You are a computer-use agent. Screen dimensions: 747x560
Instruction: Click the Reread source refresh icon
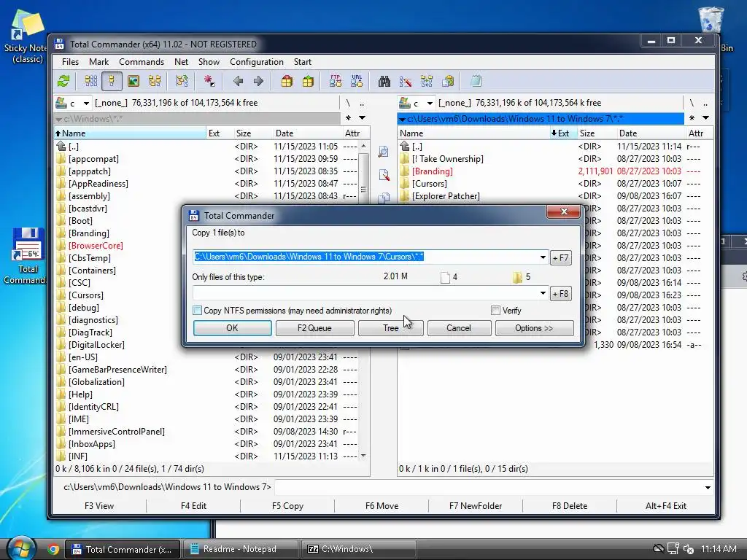click(63, 81)
